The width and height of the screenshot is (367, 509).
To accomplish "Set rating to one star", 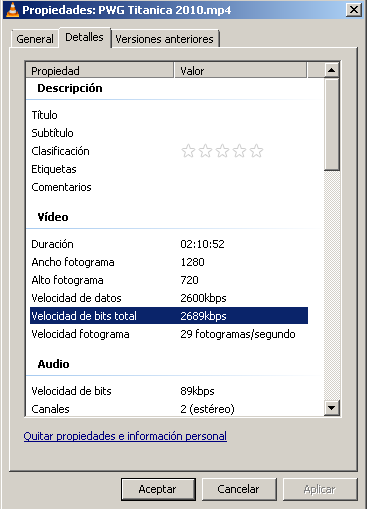I will pos(188,151).
